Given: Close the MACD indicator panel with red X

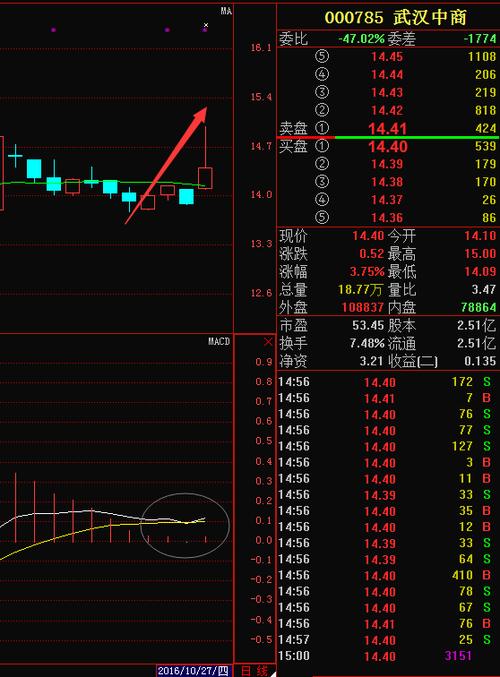Looking at the screenshot, I should [x=268, y=342].
